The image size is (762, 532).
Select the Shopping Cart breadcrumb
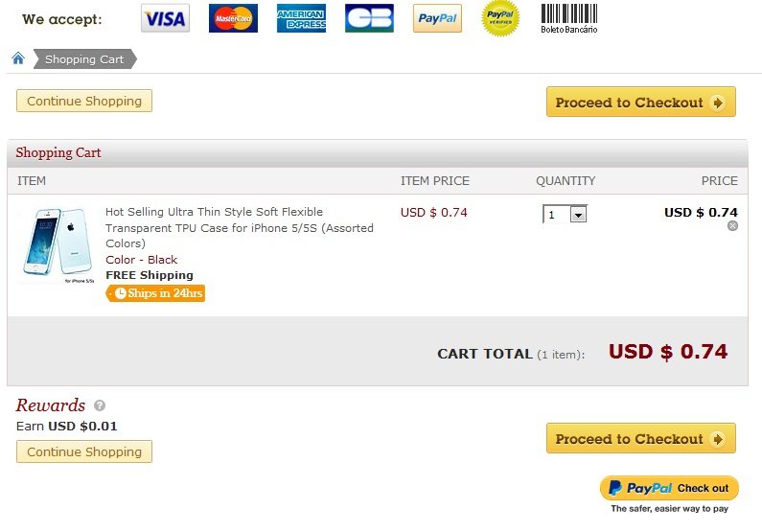(84, 59)
